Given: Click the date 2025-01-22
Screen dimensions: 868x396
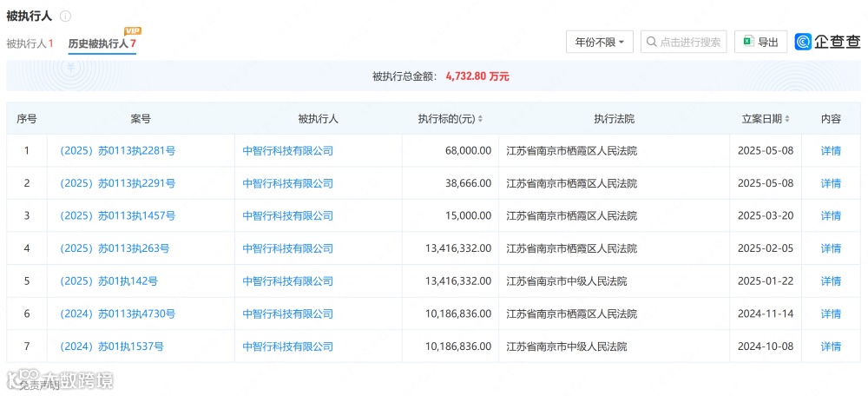Looking at the screenshot, I should pos(766,281).
